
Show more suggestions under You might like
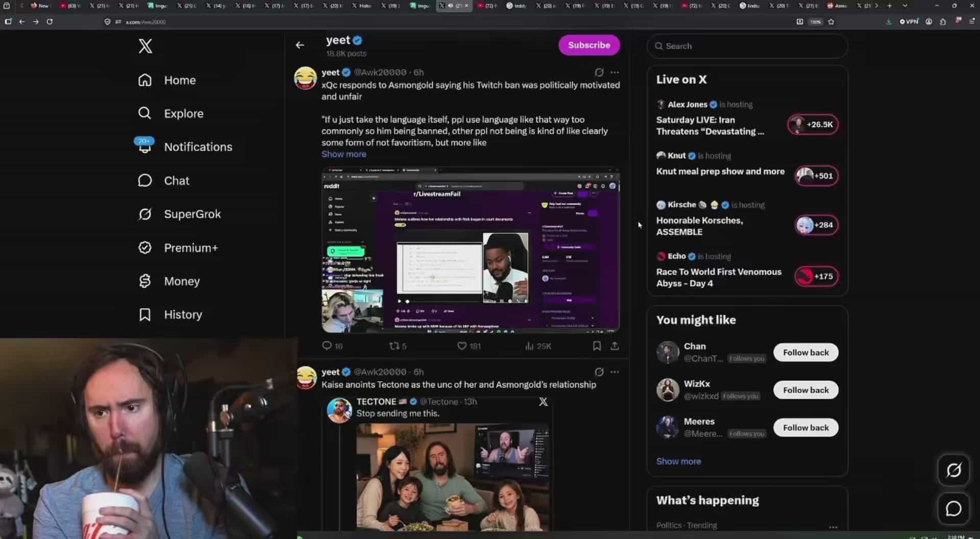pyautogui.click(x=678, y=461)
